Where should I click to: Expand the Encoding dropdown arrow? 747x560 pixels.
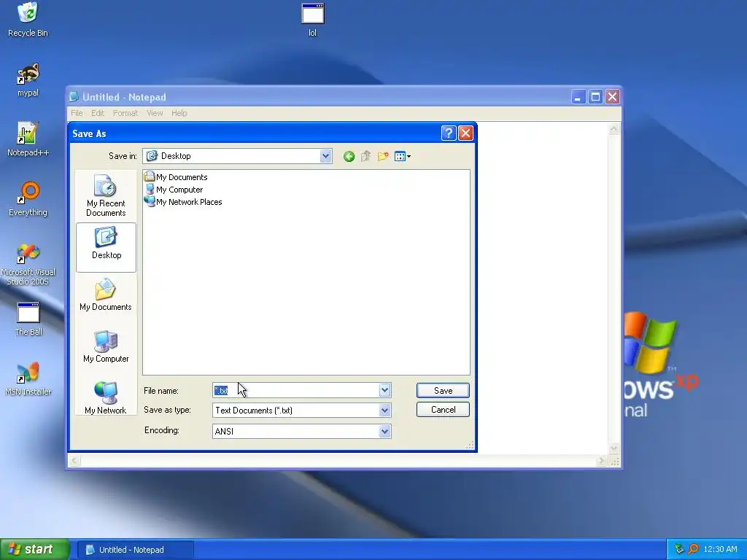[x=384, y=432]
